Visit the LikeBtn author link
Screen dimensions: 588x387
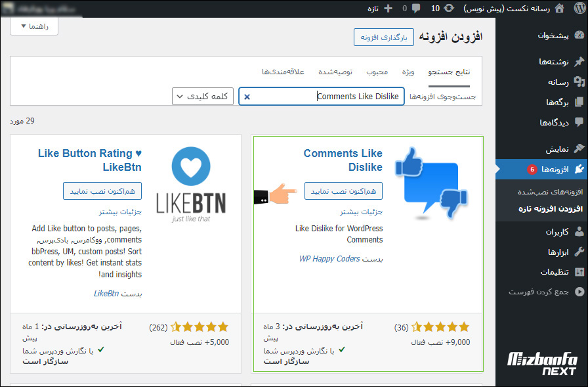[x=106, y=293]
